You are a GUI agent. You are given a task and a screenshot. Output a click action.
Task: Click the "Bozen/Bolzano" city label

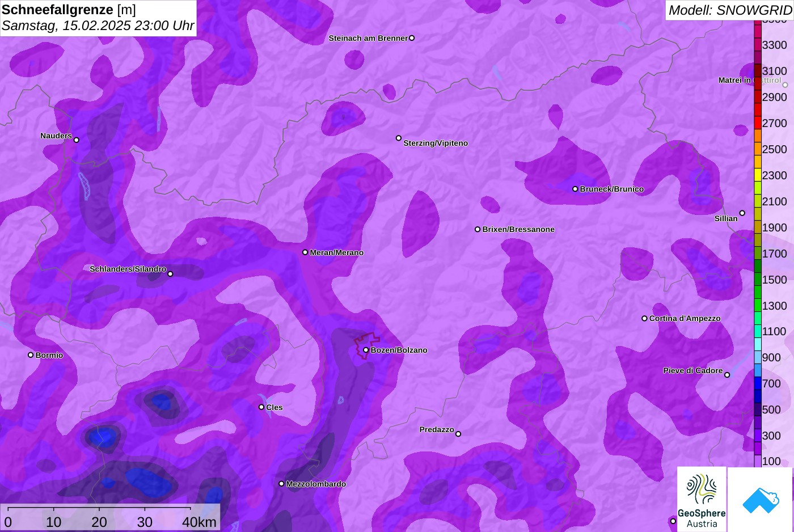pos(399,350)
